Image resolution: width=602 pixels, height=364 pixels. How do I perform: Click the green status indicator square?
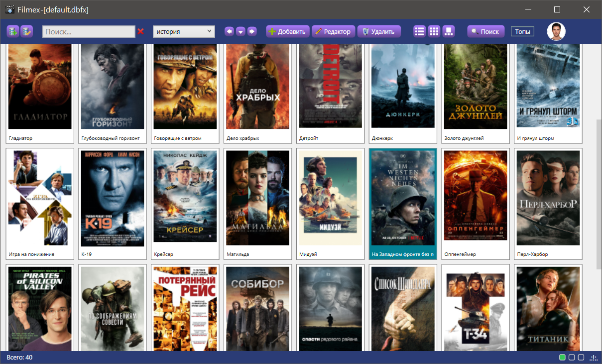pyautogui.click(x=563, y=358)
